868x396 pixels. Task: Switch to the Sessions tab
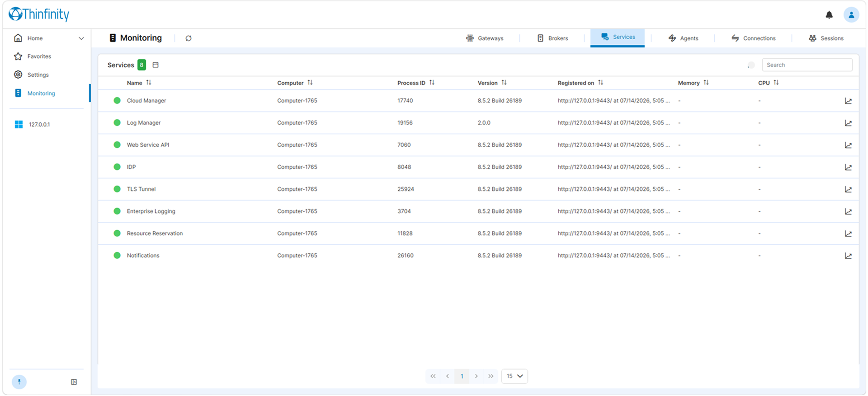(x=826, y=38)
